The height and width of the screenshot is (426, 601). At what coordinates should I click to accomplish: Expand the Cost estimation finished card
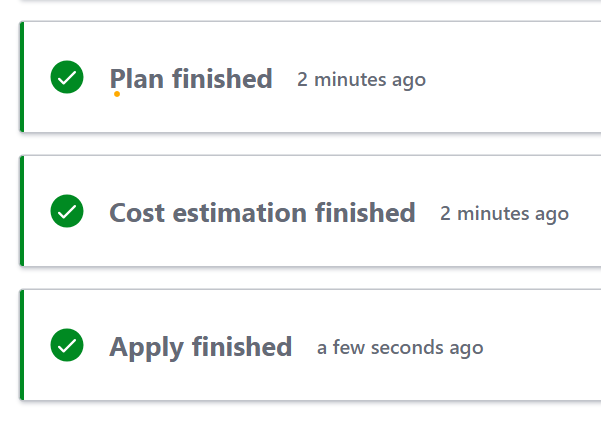tap(310, 211)
